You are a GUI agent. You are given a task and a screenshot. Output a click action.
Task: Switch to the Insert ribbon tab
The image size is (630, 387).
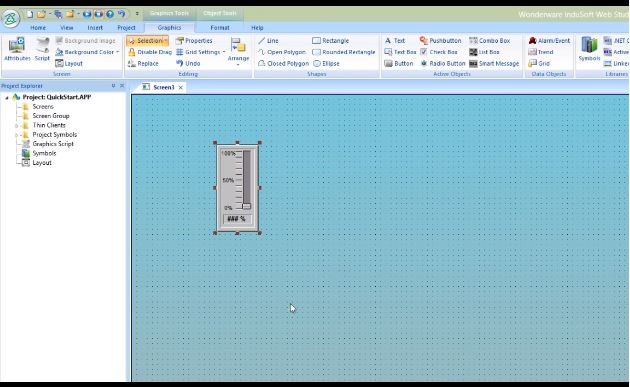[x=95, y=28]
